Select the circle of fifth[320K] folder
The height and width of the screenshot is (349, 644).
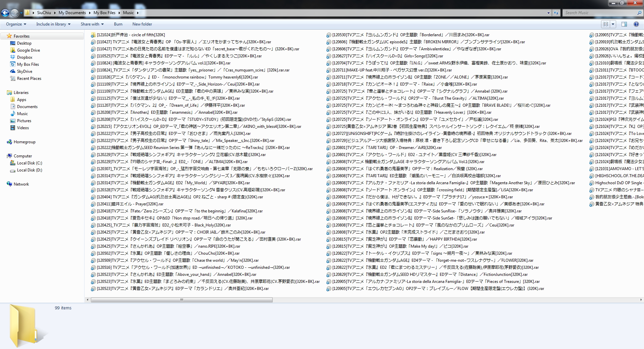(131, 35)
